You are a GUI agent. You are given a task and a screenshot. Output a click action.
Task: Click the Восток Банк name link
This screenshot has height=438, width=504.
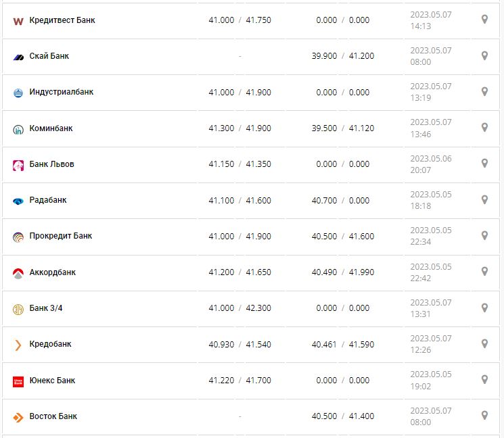pos(53,416)
